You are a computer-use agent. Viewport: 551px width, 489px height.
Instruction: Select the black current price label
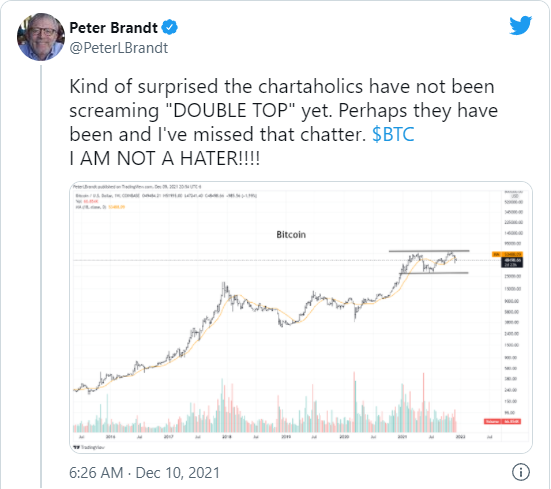pyautogui.click(x=512, y=262)
